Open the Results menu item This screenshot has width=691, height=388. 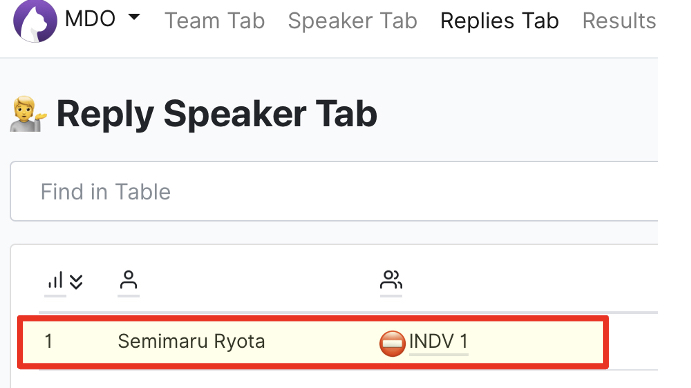pos(619,21)
